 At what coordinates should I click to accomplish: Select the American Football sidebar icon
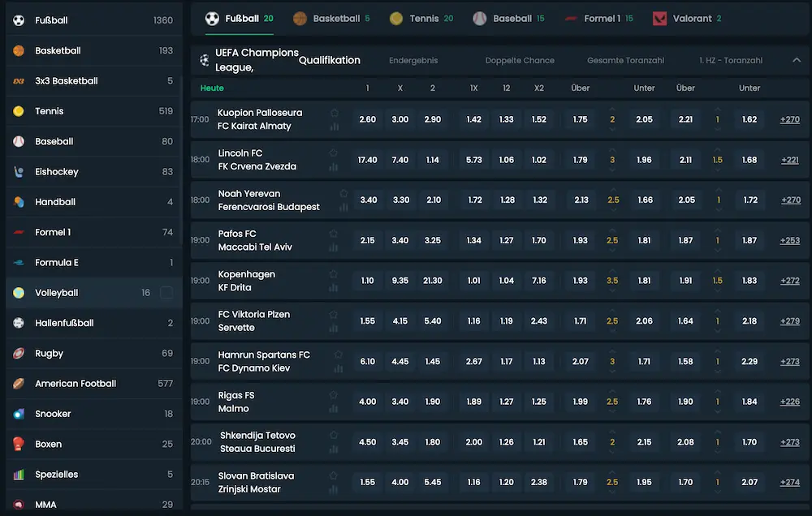point(19,384)
